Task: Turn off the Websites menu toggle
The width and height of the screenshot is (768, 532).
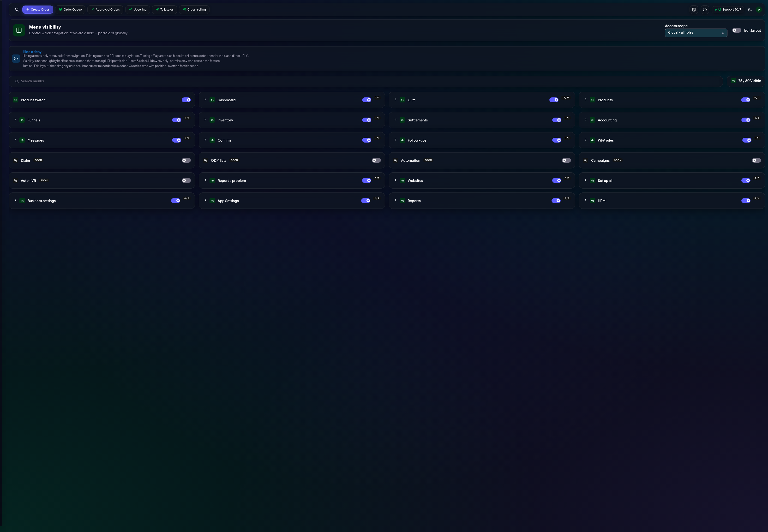Action: (x=557, y=180)
